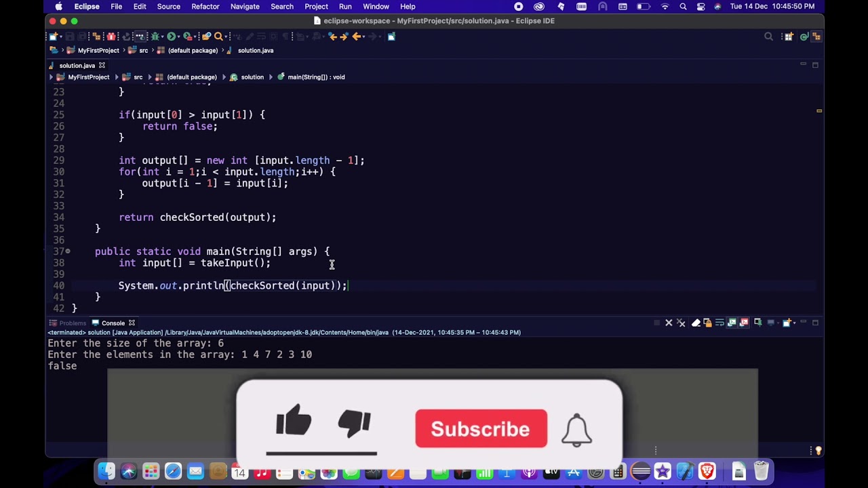Screen dimensions: 868x488
Task: Click 'Enter the size of the array: 6' line
Action: click(136, 344)
